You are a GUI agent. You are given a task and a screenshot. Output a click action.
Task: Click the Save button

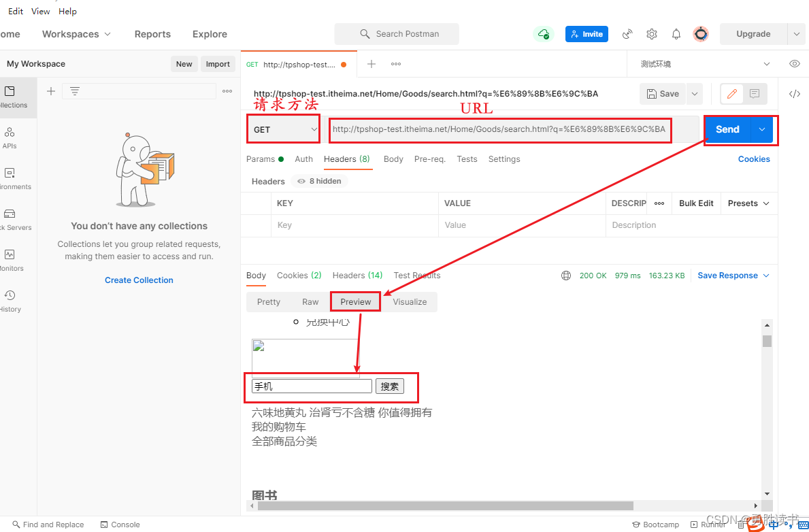[x=663, y=94]
